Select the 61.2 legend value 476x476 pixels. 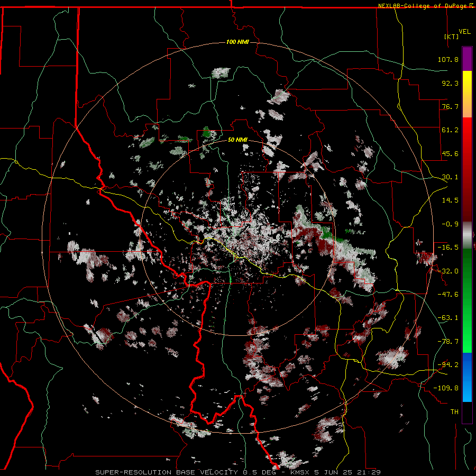coord(450,130)
